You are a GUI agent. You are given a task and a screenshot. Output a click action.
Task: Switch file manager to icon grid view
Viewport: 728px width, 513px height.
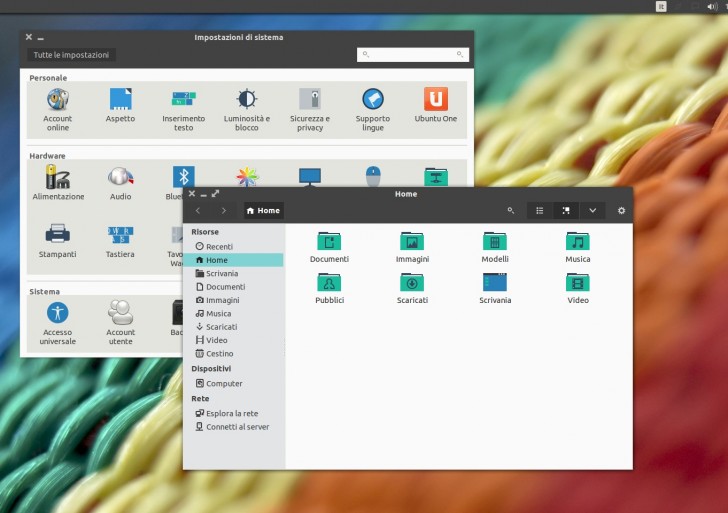(x=566, y=211)
